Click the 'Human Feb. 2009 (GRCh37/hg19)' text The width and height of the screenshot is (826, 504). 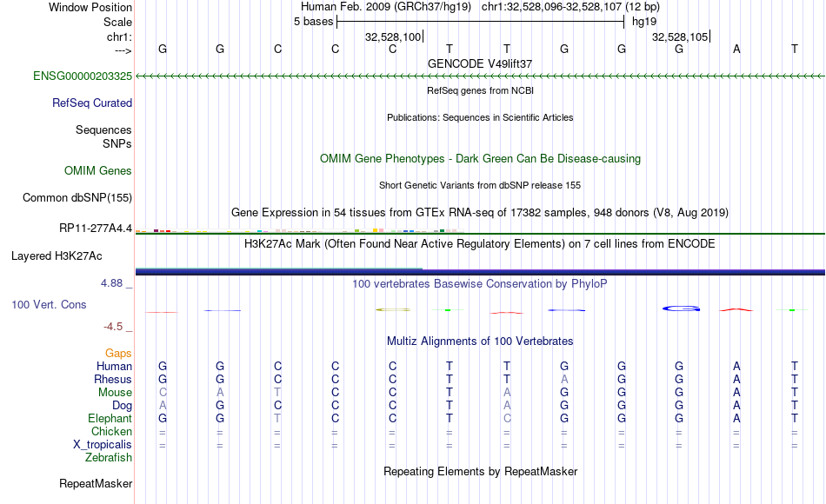(x=386, y=7)
